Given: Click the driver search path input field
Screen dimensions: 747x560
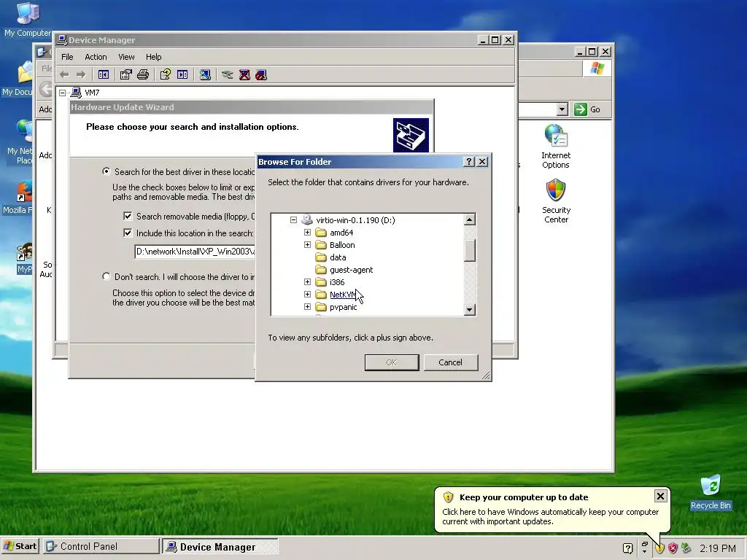Looking at the screenshot, I should click(x=195, y=252).
